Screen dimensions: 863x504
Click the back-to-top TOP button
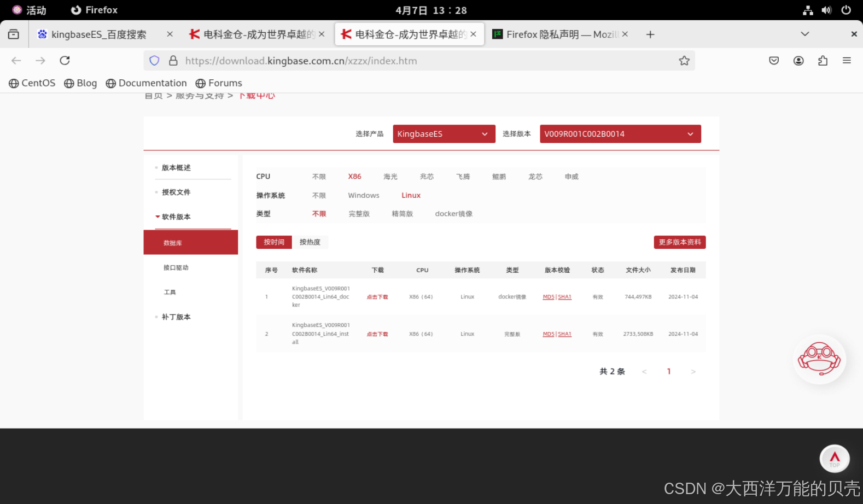click(x=835, y=459)
